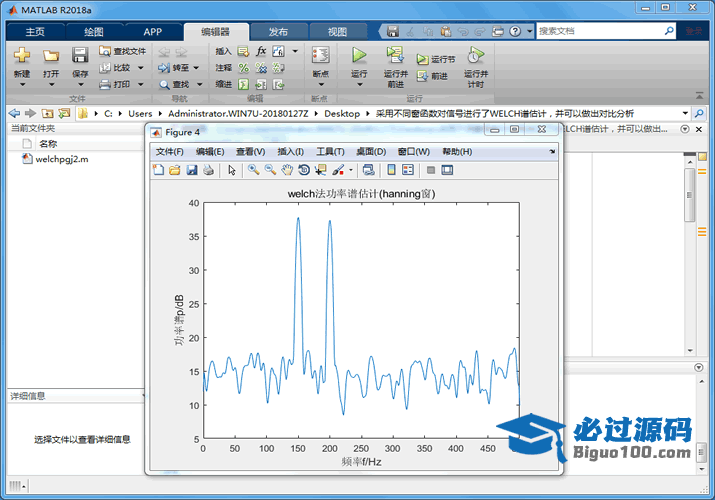Open Brush color dropdown arrow
The image size is (715, 500).
[x=351, y=170]
